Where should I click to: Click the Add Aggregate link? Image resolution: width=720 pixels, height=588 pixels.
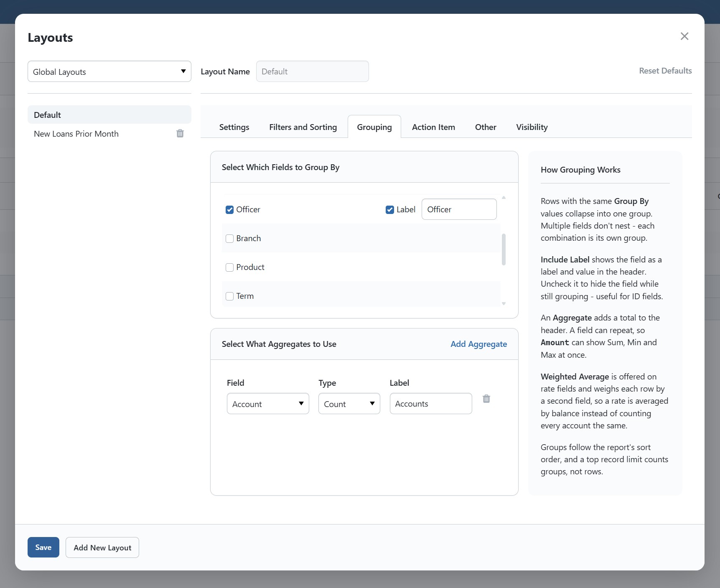click(479, 344)
